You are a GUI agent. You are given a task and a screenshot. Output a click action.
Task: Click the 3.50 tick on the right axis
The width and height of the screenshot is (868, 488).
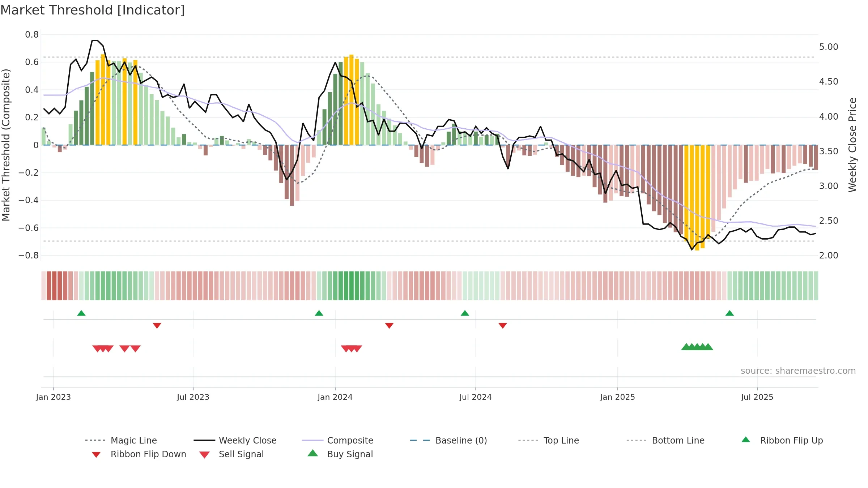tap(829, 151)
